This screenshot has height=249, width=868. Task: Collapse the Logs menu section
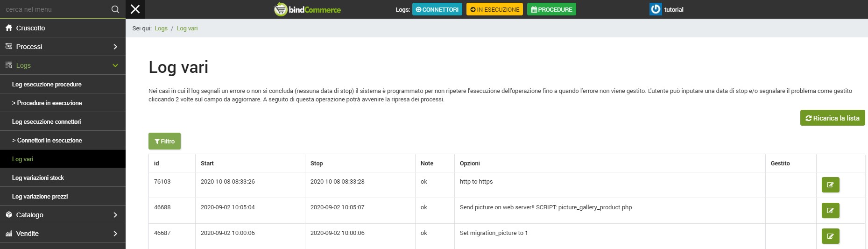pos(115,65)
